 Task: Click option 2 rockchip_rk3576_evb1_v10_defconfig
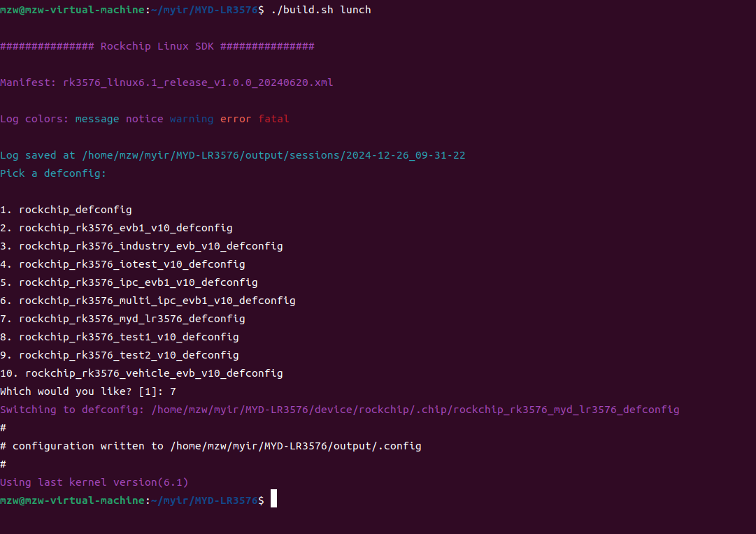click(116, 228)
